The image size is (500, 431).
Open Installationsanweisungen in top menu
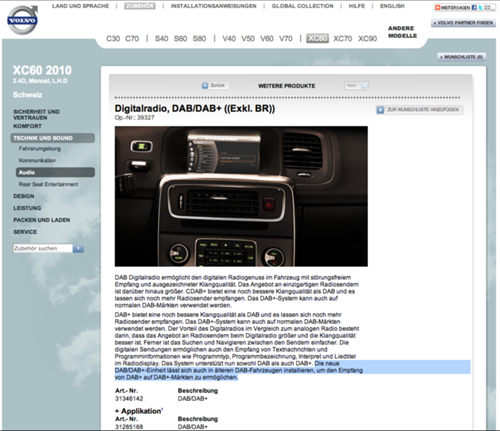point(213,6)
